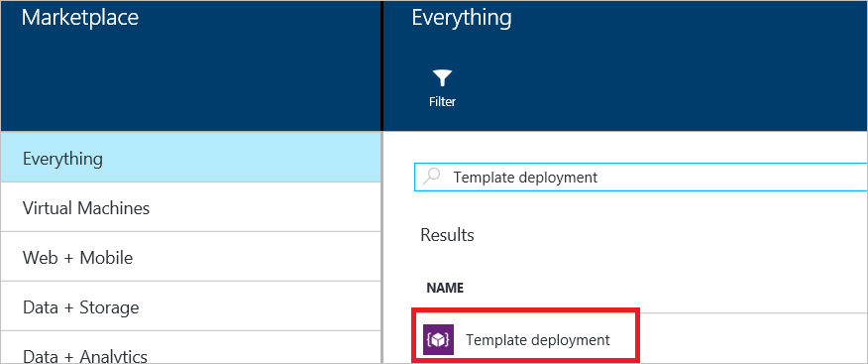Focus the search field containing Template deployment
Screen dimensions: 868x364
(641, 177)
